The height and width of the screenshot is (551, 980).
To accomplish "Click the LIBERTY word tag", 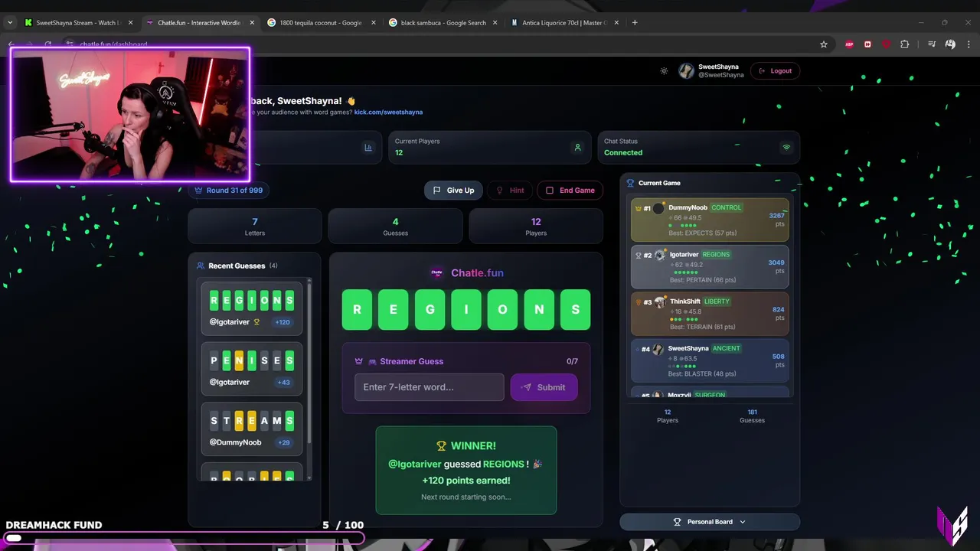I will (x=717, y=302).
